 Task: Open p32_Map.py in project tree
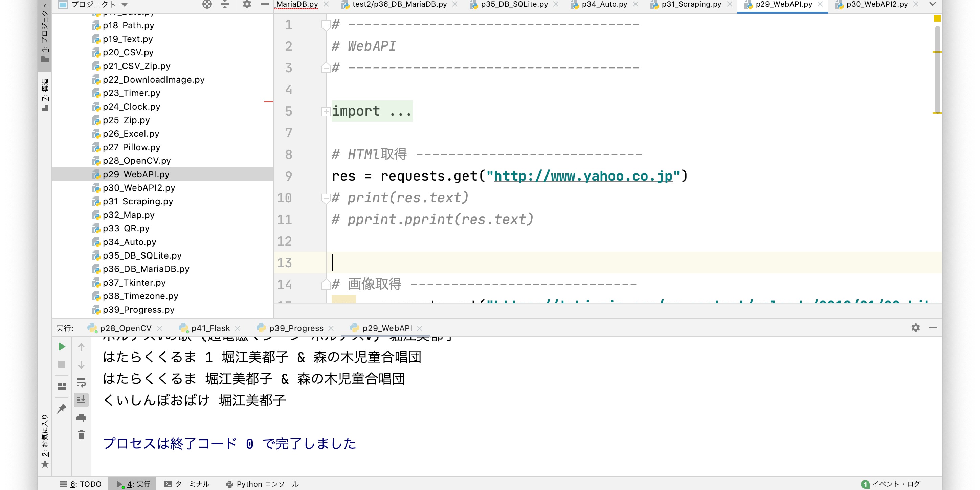tap(129, 215)
